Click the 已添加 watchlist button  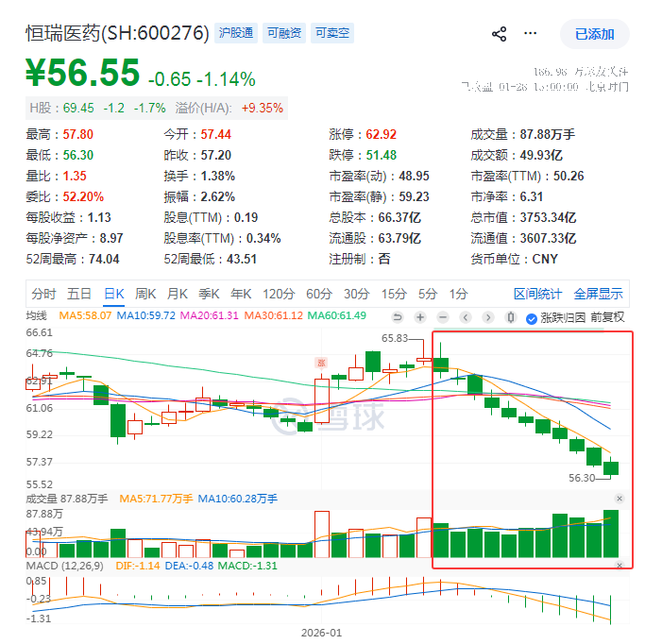(x=594, y=34)
